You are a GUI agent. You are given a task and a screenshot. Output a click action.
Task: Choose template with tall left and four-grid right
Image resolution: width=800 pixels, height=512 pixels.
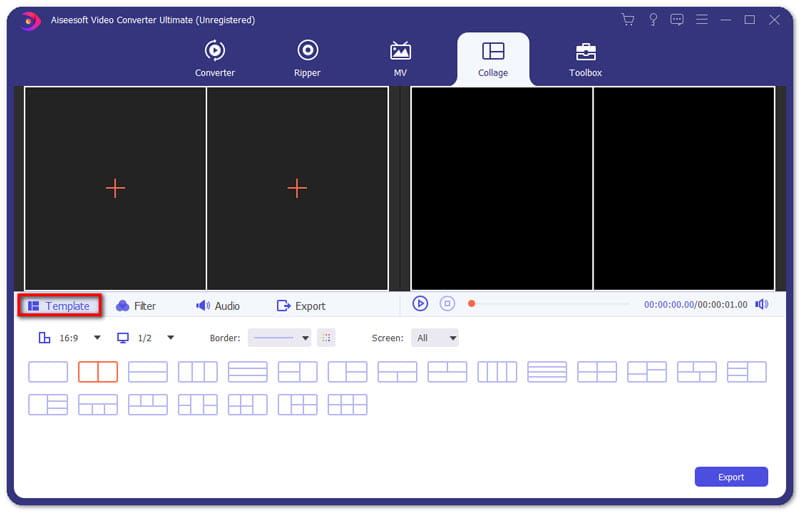pos(298,405)
